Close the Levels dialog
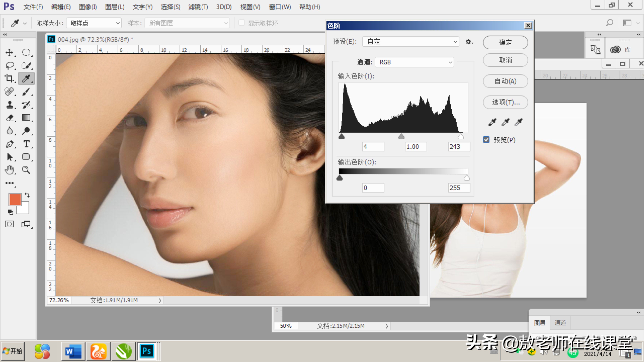Image resolution: width=644 pixels, height=362 pixels. (x=528, y=25)
